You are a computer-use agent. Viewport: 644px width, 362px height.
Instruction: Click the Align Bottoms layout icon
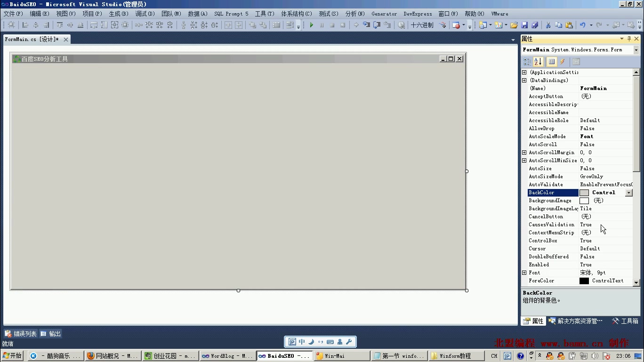80,25
